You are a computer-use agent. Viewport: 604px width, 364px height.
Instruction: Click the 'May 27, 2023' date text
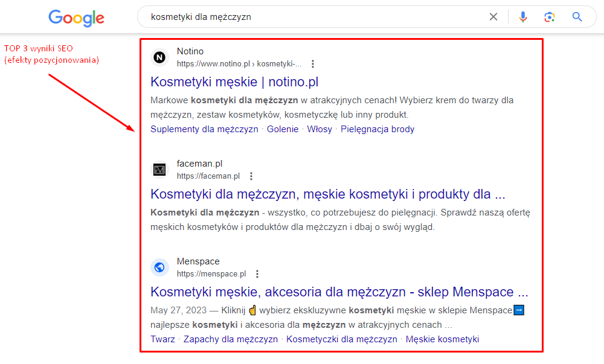[179, 310]
